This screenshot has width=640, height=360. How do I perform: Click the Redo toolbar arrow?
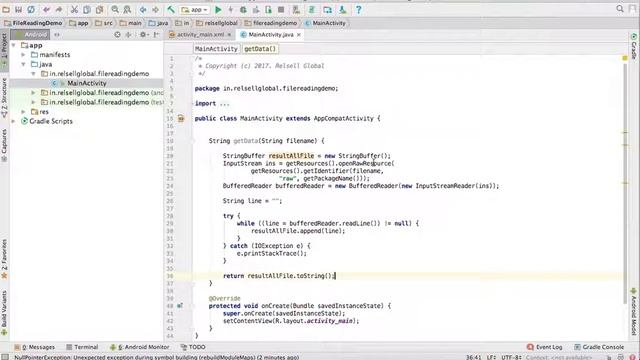pyautogui.click(x=59, y=9)
